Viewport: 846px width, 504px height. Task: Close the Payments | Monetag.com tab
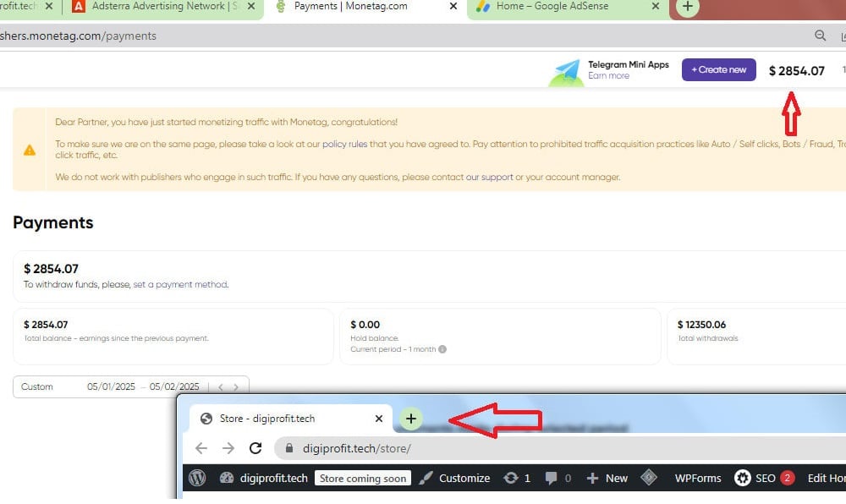point(453,7)
